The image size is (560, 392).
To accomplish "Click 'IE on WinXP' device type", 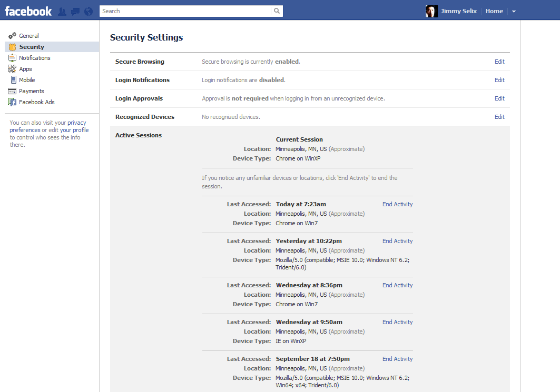I will (291, 341).
